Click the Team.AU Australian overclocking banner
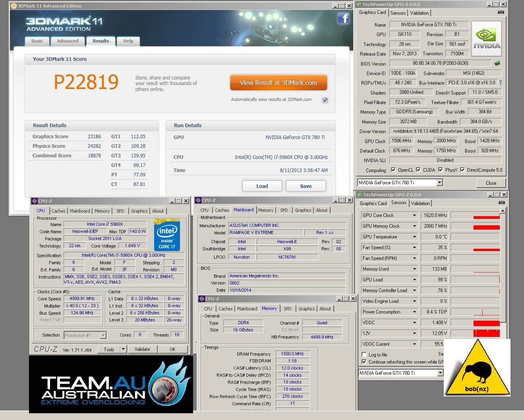The height and width of the screenshot is (420, 524). click(x=111, y=384)
